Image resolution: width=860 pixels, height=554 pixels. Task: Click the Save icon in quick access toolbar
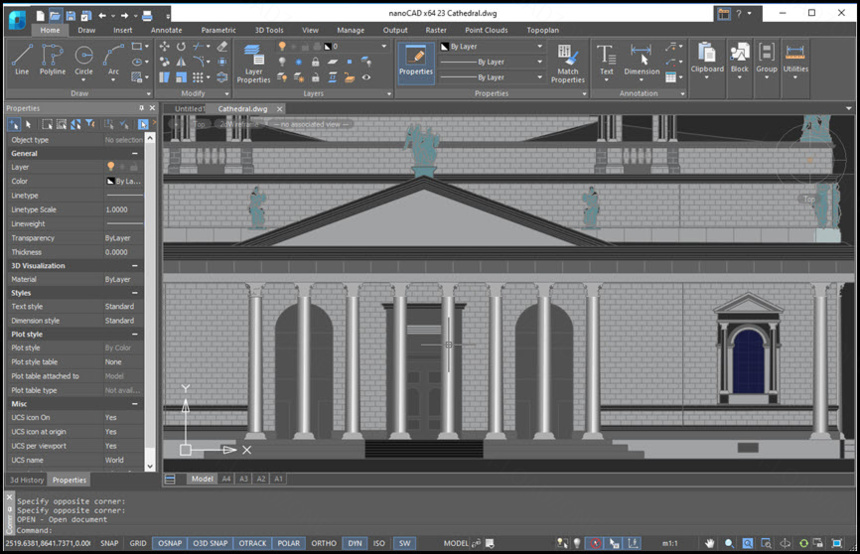(71, 16)
